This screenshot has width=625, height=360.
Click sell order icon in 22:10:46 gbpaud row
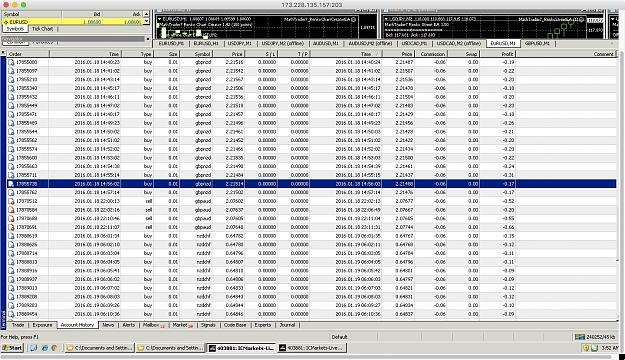(11, 218)
